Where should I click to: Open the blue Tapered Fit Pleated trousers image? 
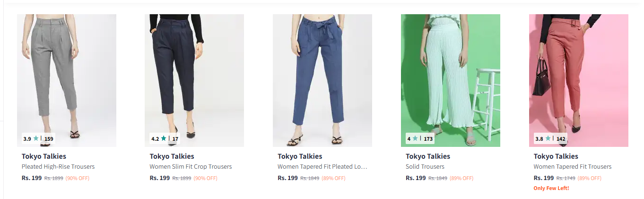coord(322,76)
